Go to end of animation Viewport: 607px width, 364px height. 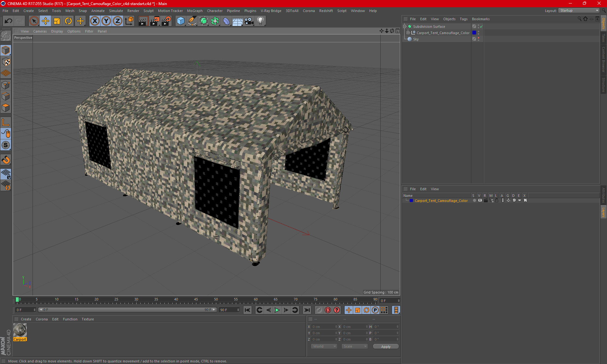(307, 310)
